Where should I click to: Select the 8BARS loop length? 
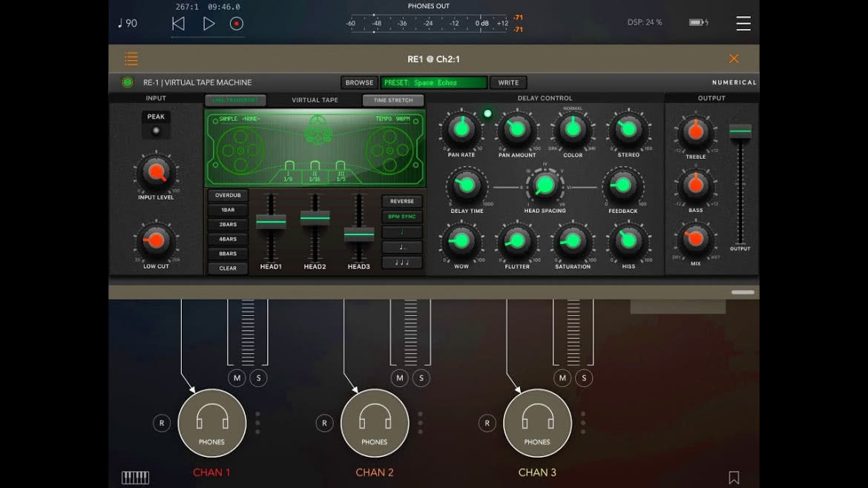[x=228, y=254]
